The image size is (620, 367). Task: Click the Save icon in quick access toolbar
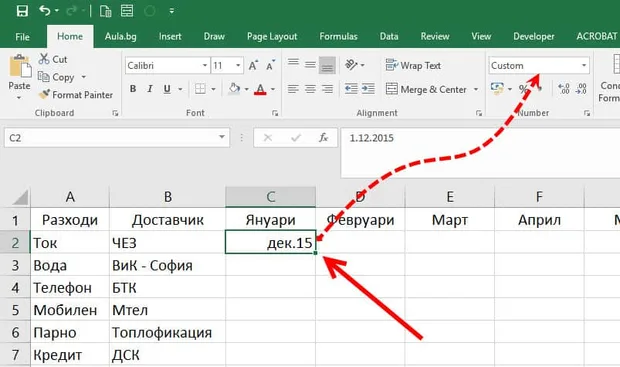22,11
